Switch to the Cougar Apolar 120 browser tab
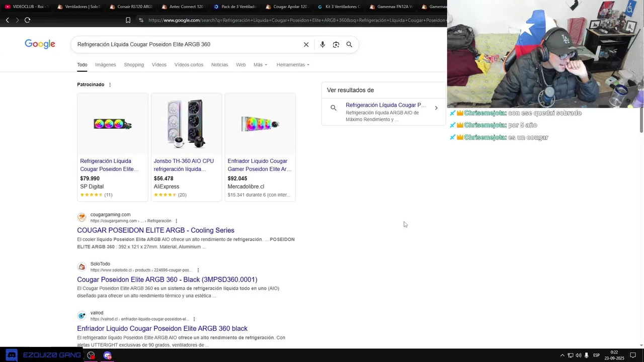This screenshot has width=644, height=362. pyautogui.click(x=287, y=7)
